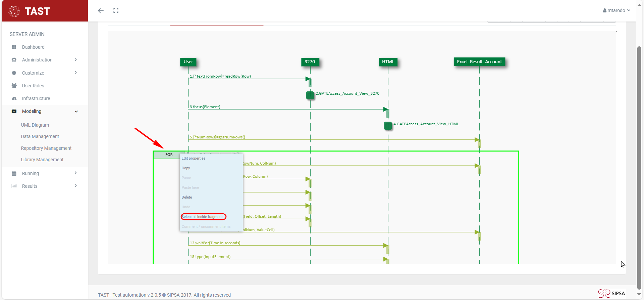This screenshot has width=644, height=300.
Task: Click the GATEAccess_Account_View_3270 block icon
Action: tap(310, 95)
